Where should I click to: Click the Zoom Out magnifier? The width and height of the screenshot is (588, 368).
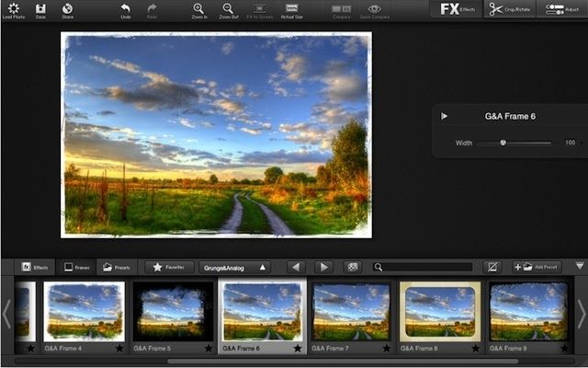[x=229, y=9]
